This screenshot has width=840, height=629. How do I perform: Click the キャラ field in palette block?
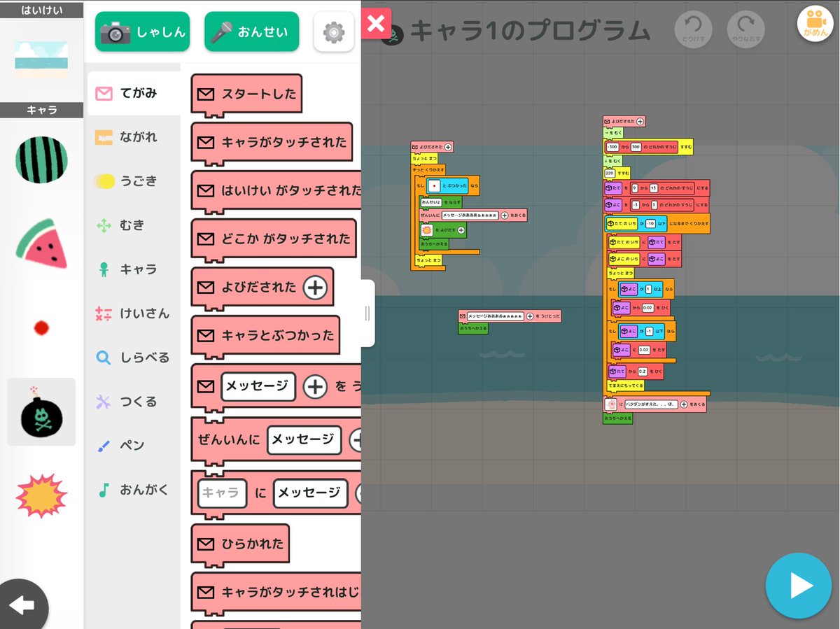point(222,493)
